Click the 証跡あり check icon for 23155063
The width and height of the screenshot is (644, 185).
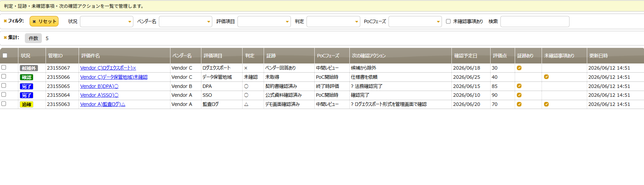[519, 104]
